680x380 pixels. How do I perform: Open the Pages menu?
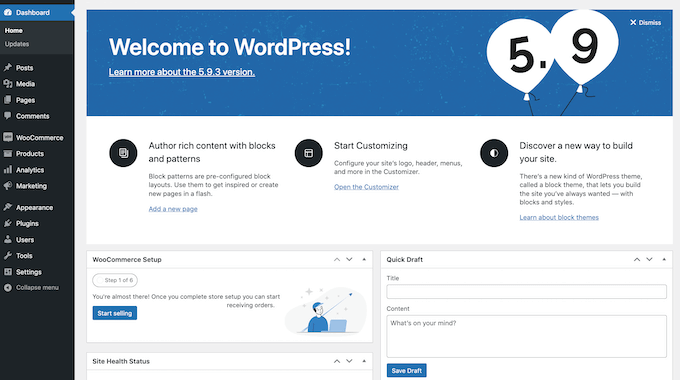click(26, 100)
